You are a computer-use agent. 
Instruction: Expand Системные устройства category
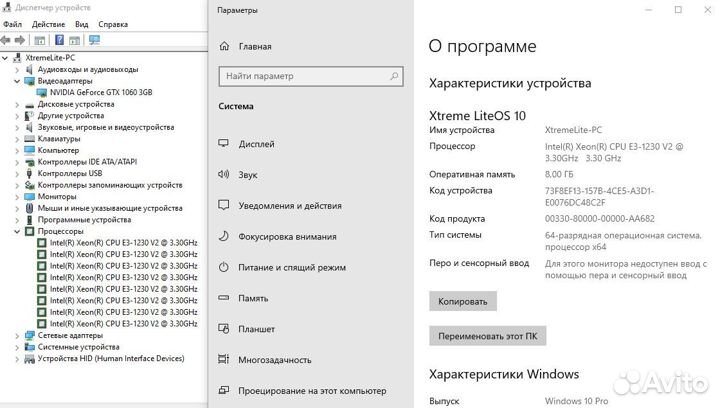17,347
